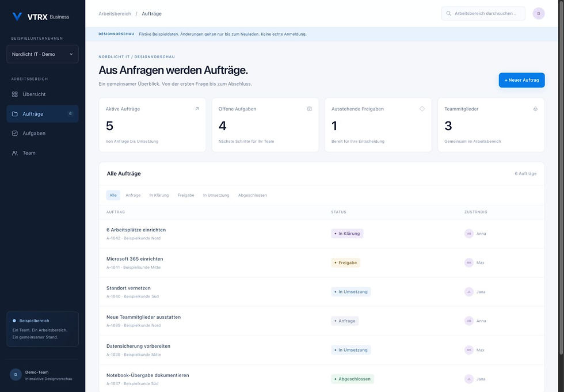Open Übersicht in the sidebar

pyautogui.click(x=43, y=94)
